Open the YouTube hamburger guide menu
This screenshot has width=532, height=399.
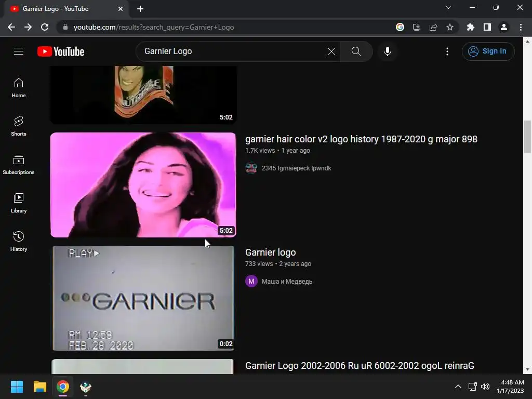pyautogui.click(x=19, y=51)
